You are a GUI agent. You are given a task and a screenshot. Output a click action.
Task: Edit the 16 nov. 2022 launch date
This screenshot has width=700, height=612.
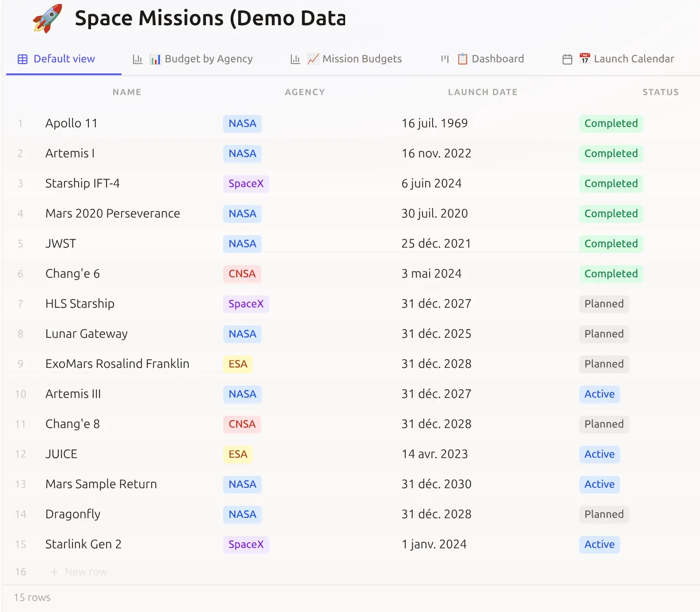[436, 153]
